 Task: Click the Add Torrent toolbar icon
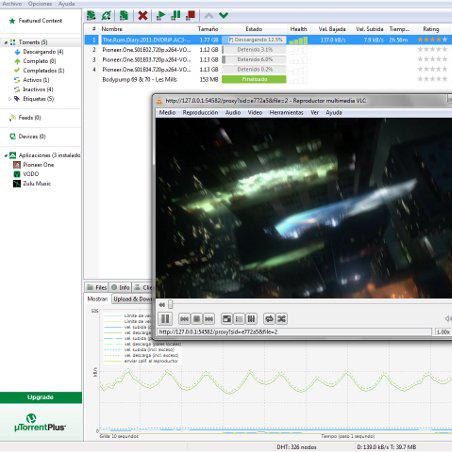(91, 15)
